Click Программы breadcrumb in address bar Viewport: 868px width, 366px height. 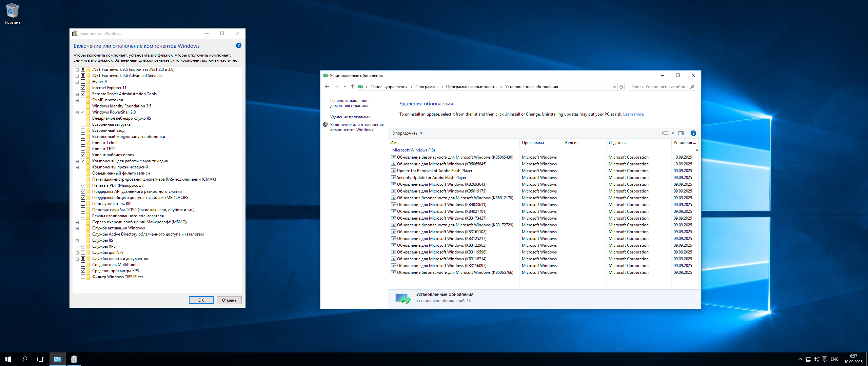pyautogui.click(x=427, y=87)
